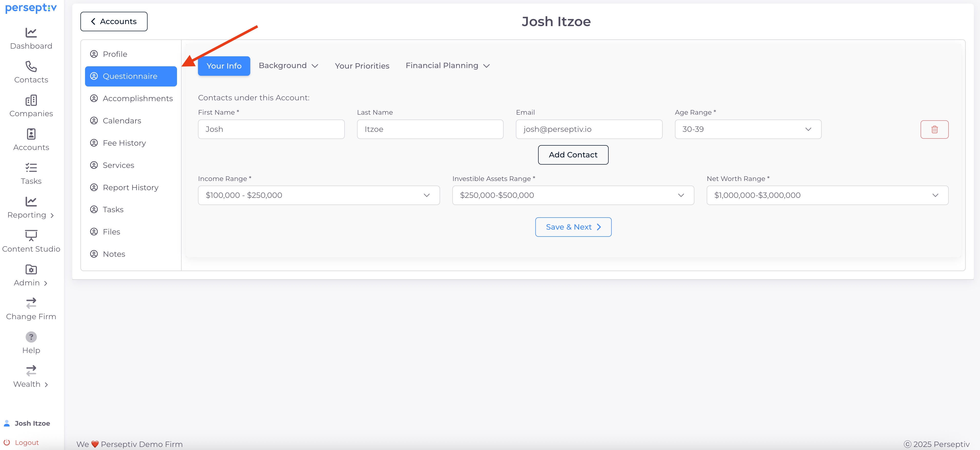
Task: Select Accomplishments in account menu
Action: pos(137,99)
